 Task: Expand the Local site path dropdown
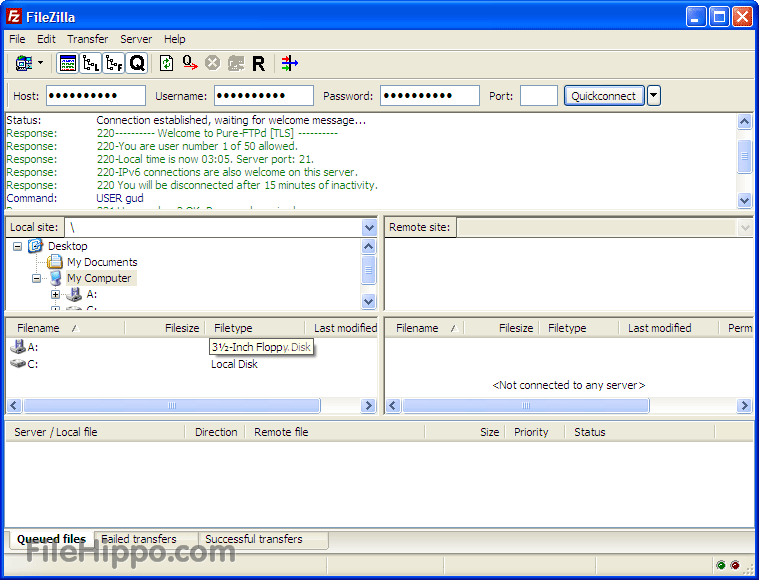(x=369, y=228)
